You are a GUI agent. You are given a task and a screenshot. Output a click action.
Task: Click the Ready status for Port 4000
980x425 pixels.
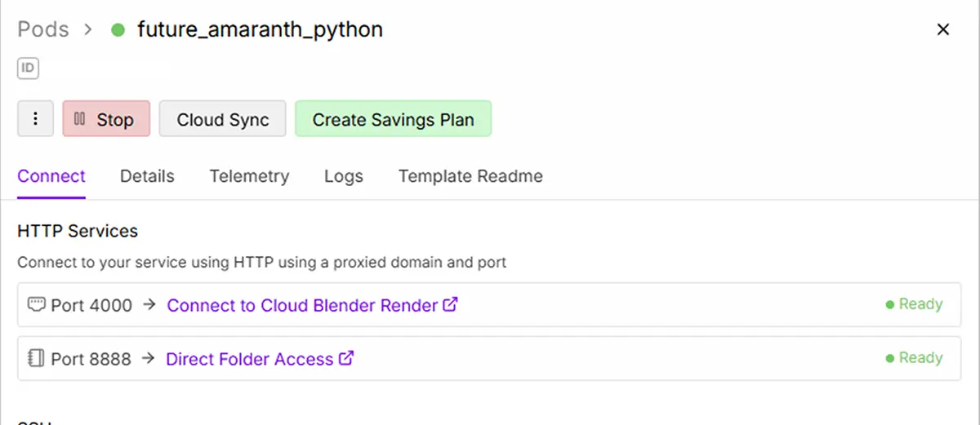point(914,304)
